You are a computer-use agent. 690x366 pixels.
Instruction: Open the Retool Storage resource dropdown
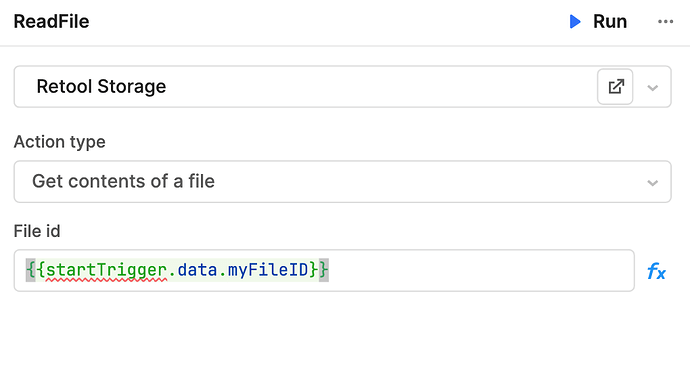click(305, 87)
